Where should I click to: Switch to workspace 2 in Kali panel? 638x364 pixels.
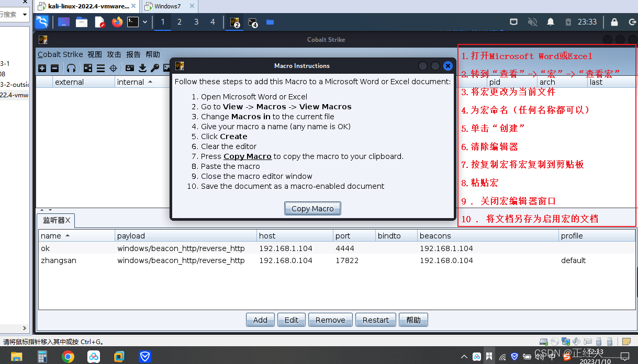pyautogui.click(x=180, y=22)
